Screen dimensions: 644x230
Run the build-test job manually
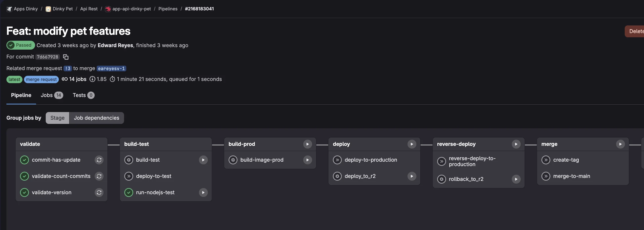[203, 160]
